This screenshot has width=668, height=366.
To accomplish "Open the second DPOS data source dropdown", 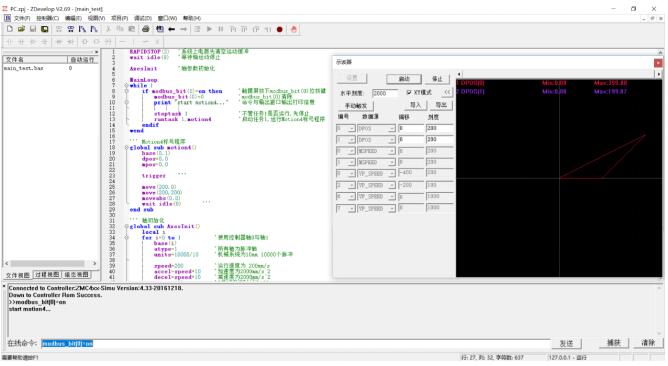I will [391, 140].
